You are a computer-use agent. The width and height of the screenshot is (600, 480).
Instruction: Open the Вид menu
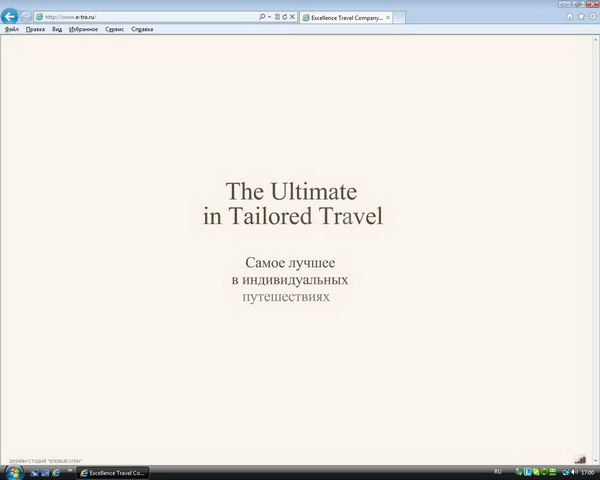click(x=57, y=29)
